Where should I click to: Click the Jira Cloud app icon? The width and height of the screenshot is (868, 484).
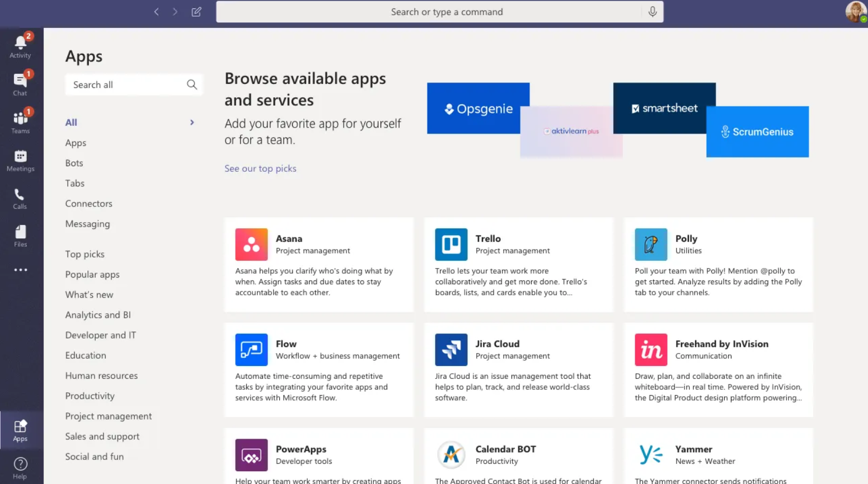pos(451,350)
